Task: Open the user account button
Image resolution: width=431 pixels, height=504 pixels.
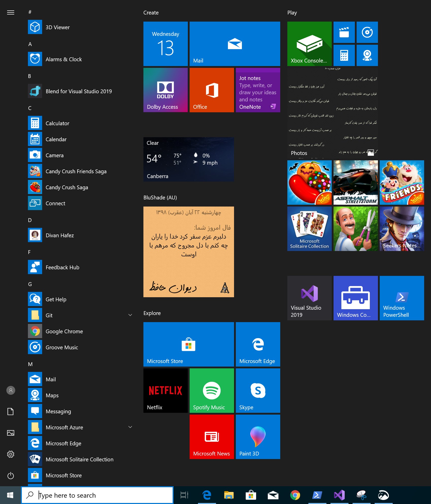Action: 11,390
